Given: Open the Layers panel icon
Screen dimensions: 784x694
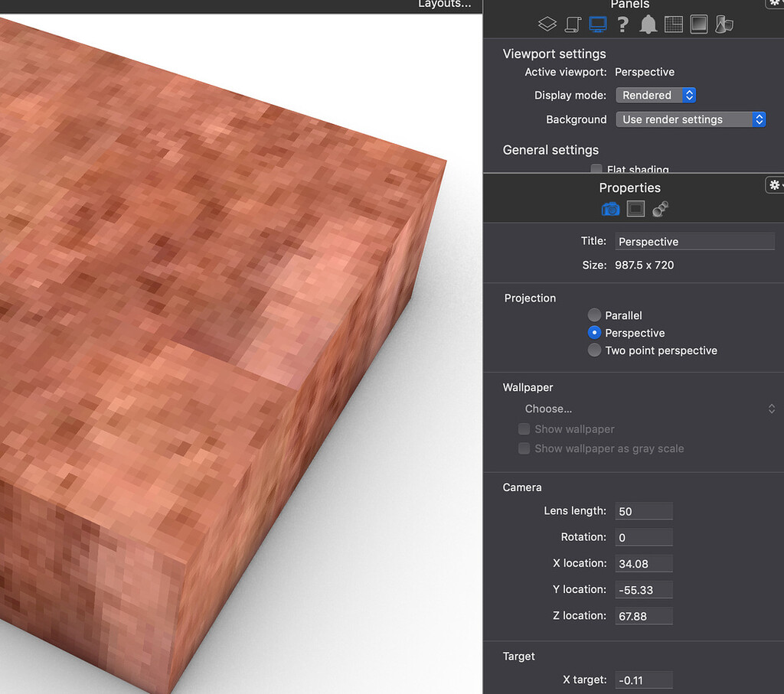Looking at the screenshot, I should coord(547,24).
